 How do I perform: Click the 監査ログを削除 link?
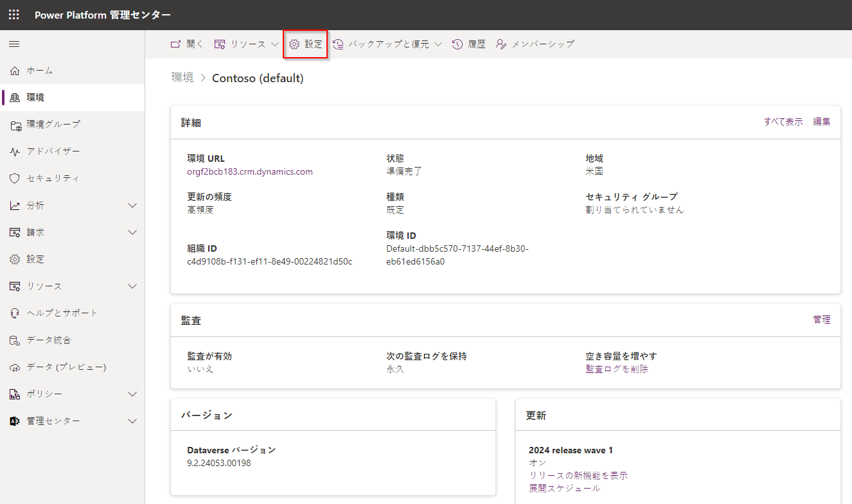point(617,369)
